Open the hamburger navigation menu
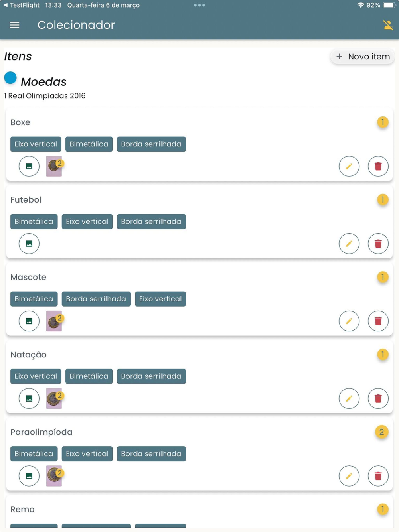The width and height of the screenshot is (399, 532). click(x=14, y=25)
